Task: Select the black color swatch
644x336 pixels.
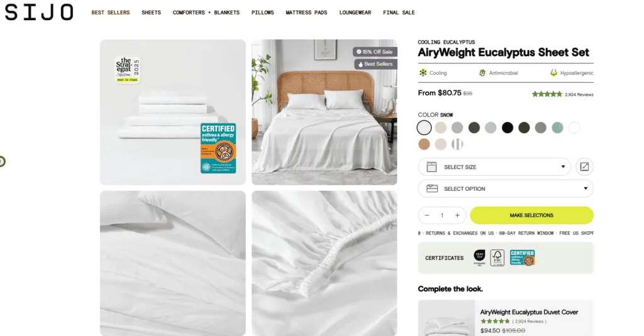Action: tap(508, 127)
